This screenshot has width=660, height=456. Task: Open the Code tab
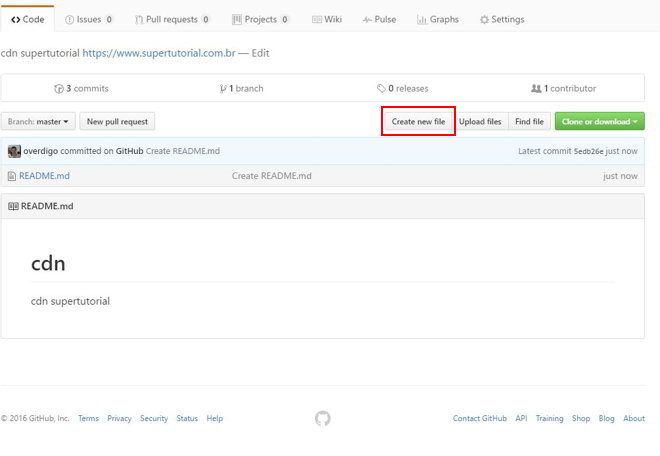click(27, 19)
